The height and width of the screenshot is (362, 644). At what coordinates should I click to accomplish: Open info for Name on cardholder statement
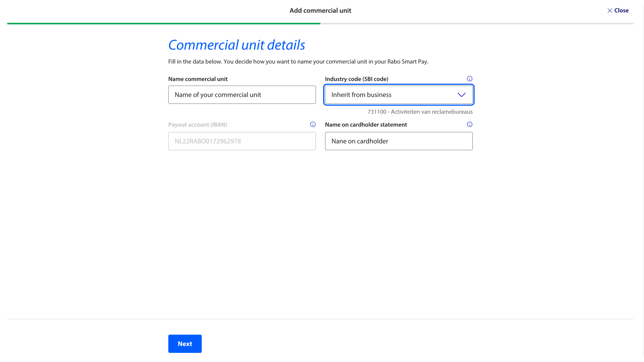click(469, 124)
